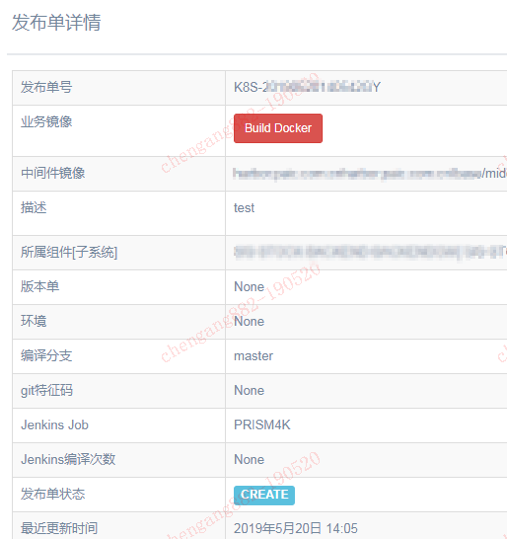Select the master branch value
507x539 pixels.
point(253,356)
